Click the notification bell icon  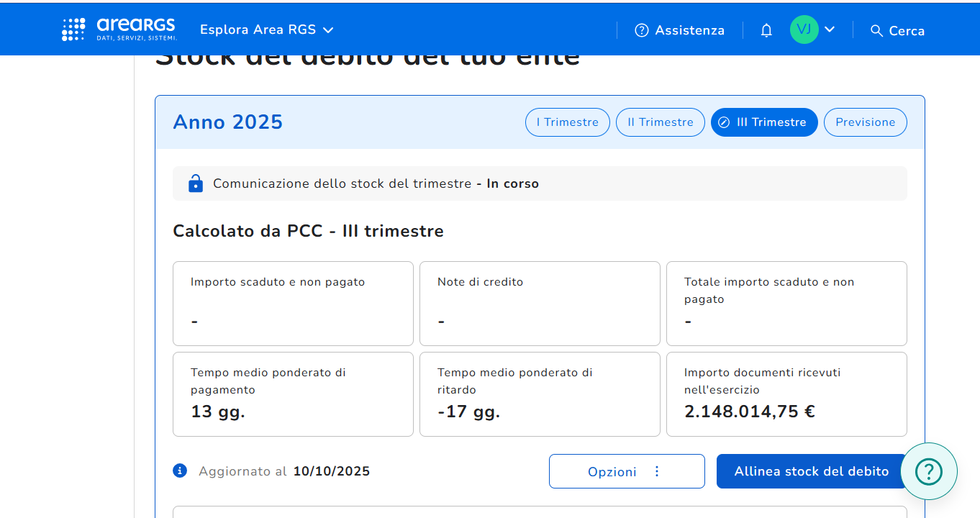[766, 30]
